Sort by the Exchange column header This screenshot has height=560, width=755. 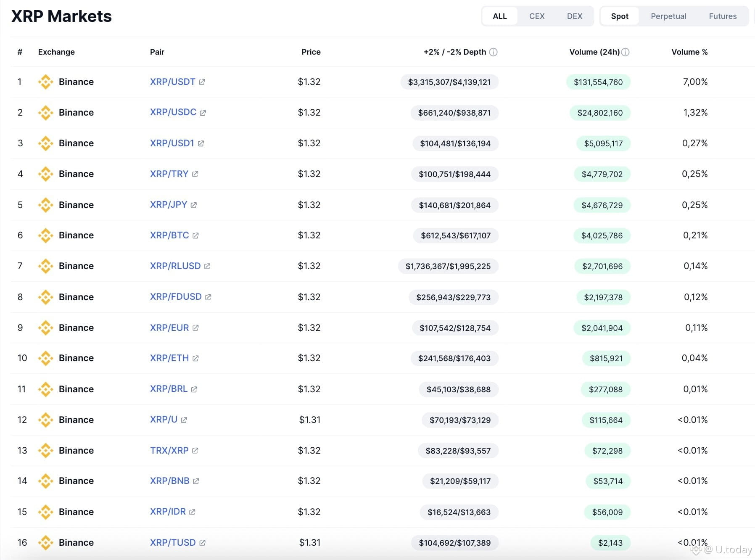(x=56, y=52)
